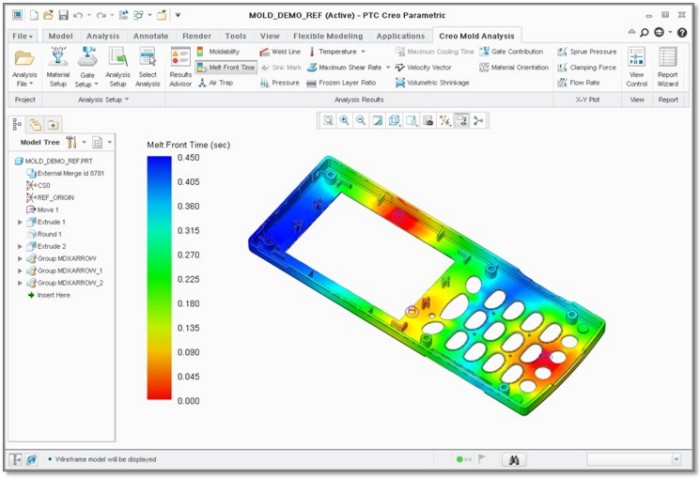Plot Clamping Force graph

587,67
